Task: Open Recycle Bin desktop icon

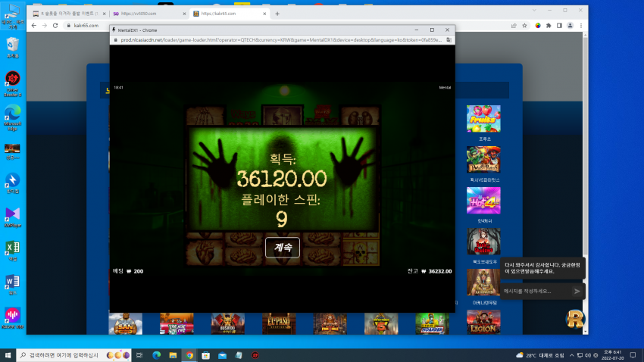Action: point(12,48)
